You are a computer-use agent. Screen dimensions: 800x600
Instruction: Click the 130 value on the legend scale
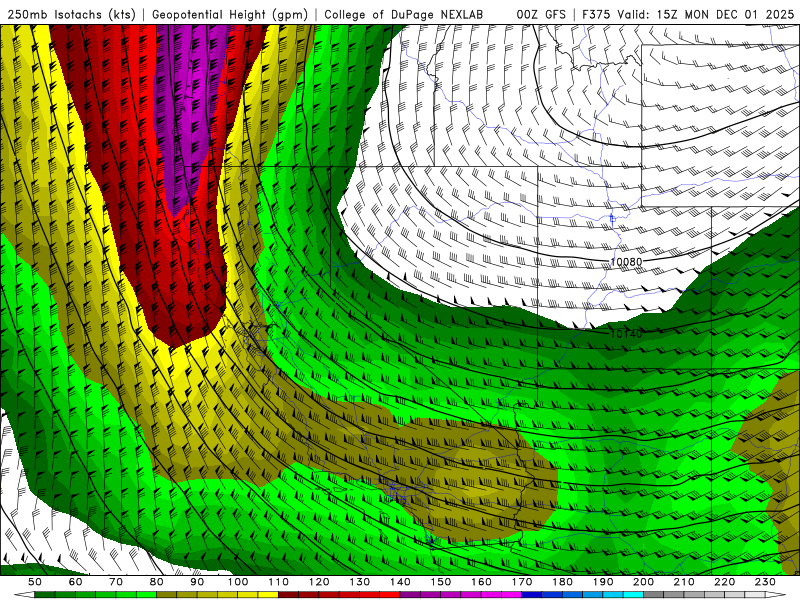360,582
